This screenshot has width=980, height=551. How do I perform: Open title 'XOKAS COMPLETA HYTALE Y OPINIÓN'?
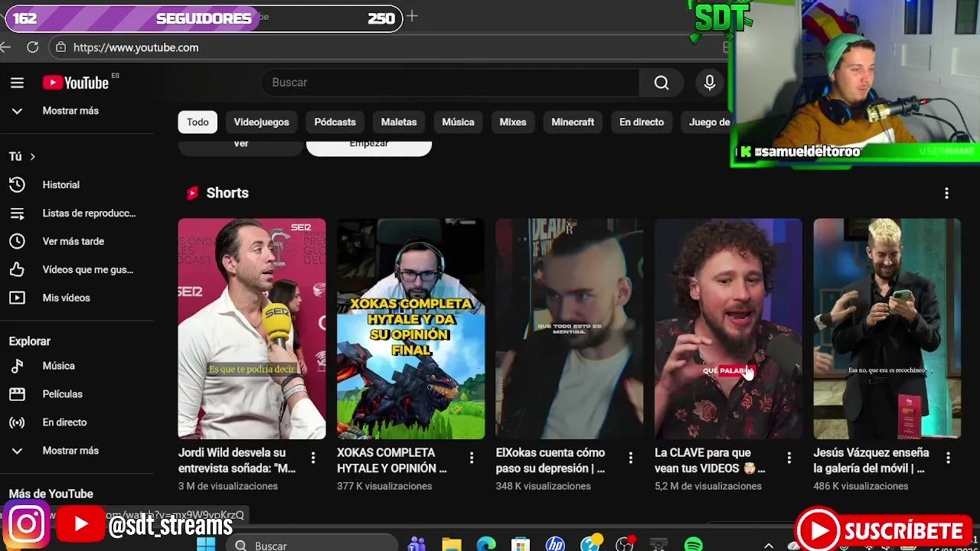point(392,460)
